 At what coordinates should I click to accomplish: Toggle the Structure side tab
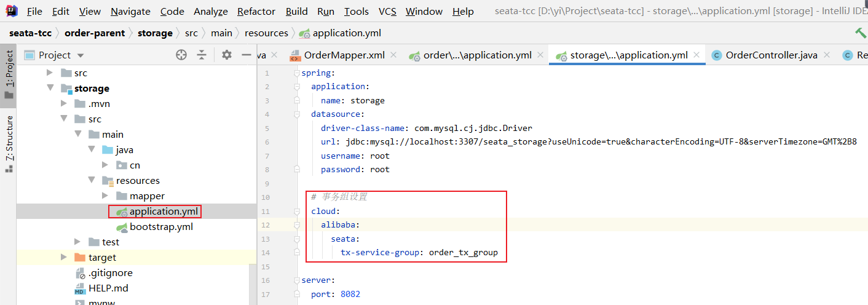pyautogui.click(x=9, y=143)
